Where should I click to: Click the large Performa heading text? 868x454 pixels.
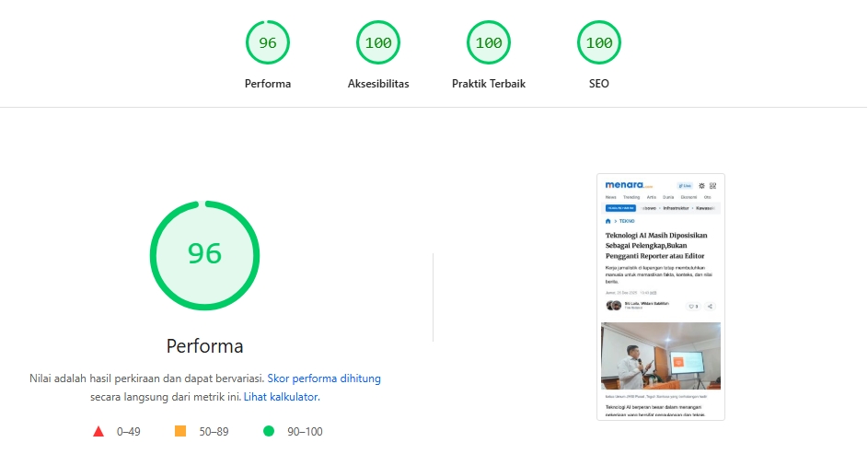[204, 347]
